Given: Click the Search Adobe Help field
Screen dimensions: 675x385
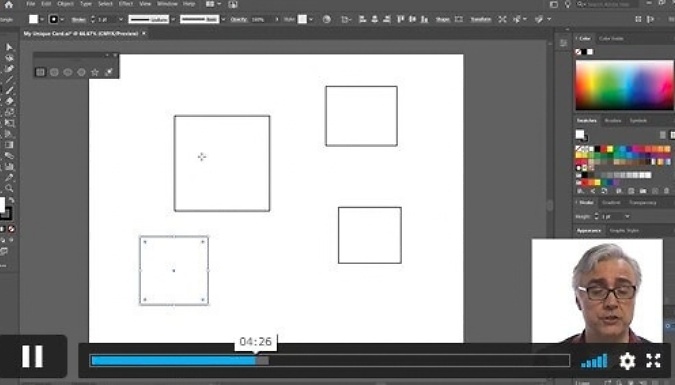Looking at the screenshot, I should coord(608,4).
